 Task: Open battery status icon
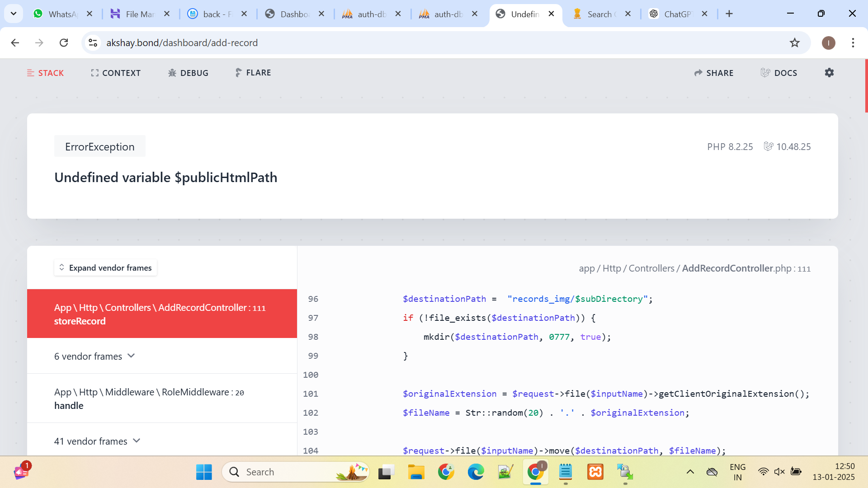click(796, 472)
